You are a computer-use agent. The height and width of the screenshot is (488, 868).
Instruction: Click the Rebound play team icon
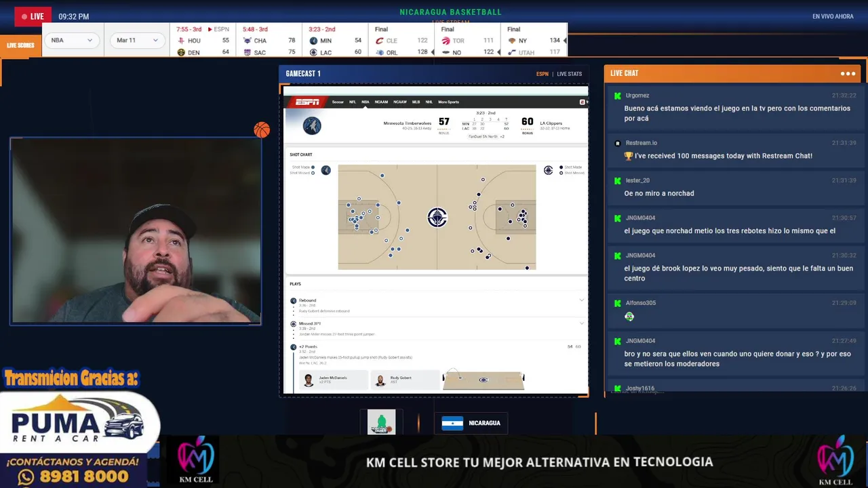click(294, 300)
